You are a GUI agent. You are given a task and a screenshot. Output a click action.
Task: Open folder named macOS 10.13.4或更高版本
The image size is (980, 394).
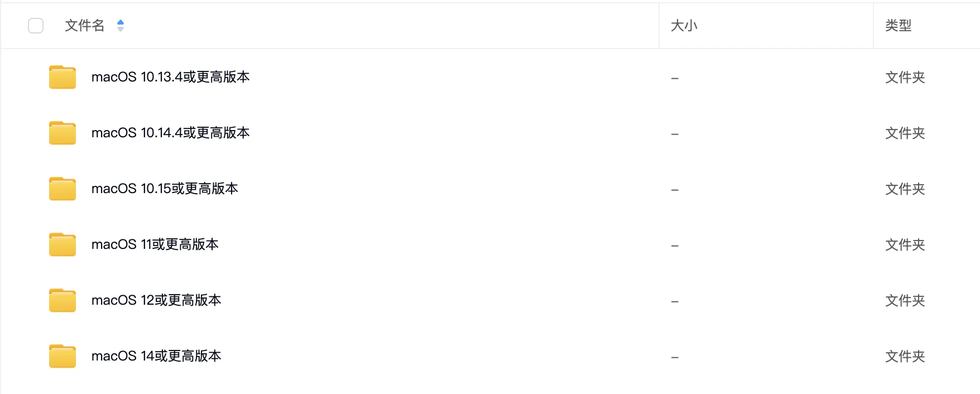point(171,77)
